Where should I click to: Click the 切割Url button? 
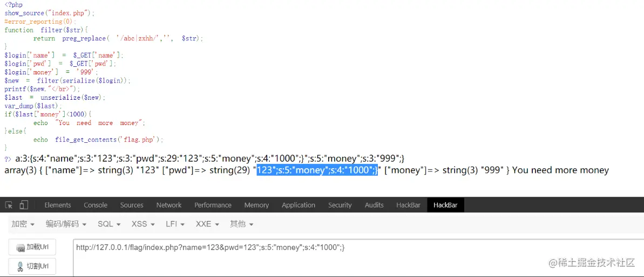click(32, 266)
